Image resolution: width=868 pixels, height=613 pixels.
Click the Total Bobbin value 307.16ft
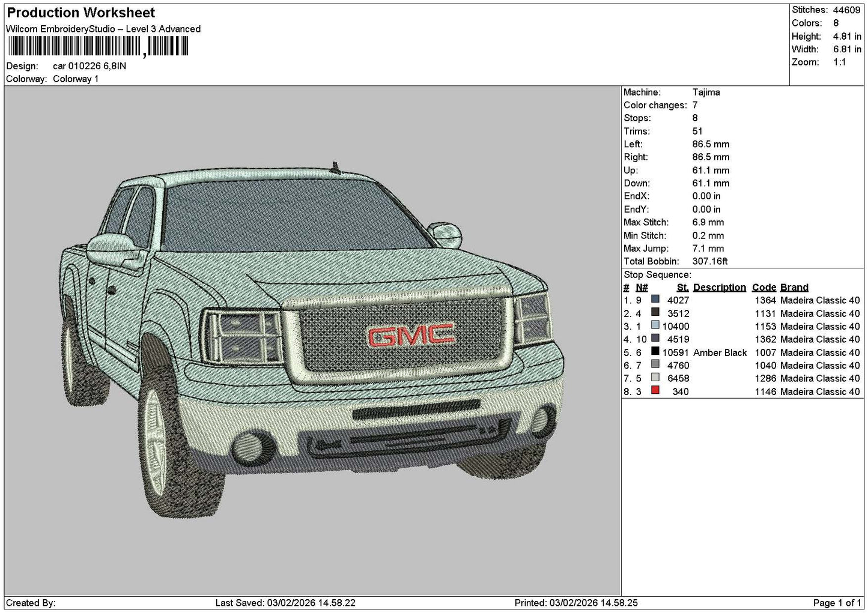pyautogui.click(x=710, y=262)
